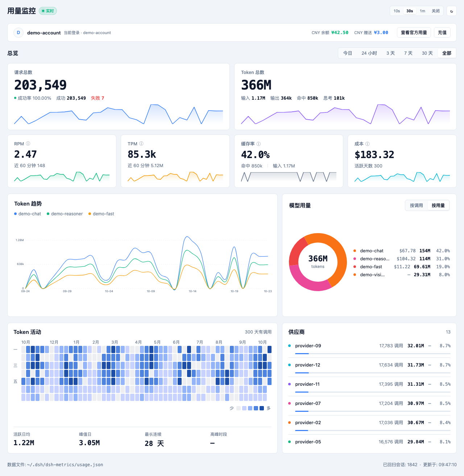Click the 峰值日 3.05M stat

(90, 439)
